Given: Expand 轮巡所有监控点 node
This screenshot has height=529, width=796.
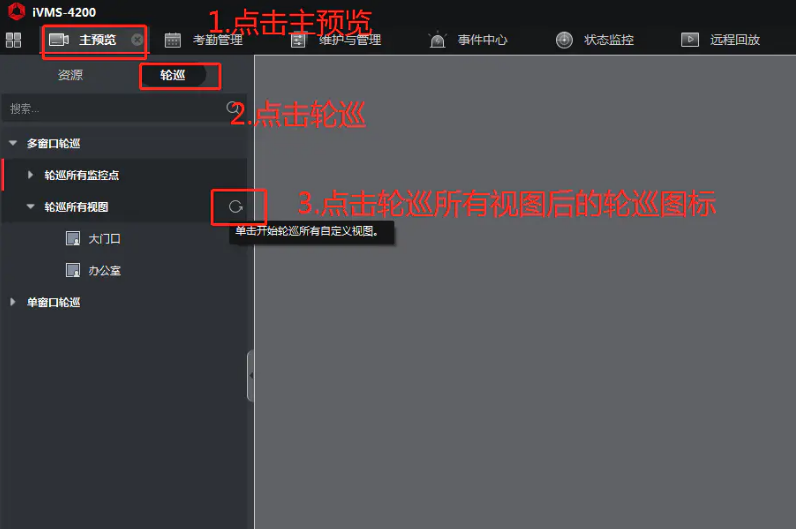Looking at the screenshot, I should (x=30, y=175).
